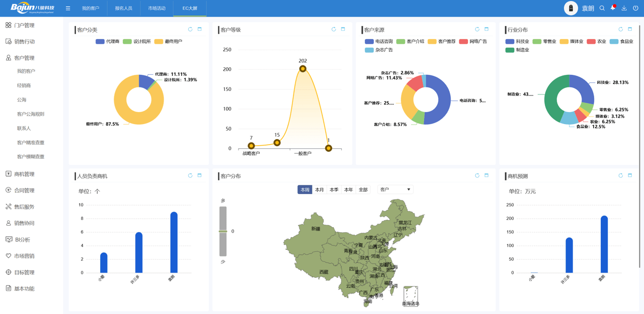Refresh the 客户分类 chart
This screenshot has width=644, height=314.
click(x=190, y=30)
